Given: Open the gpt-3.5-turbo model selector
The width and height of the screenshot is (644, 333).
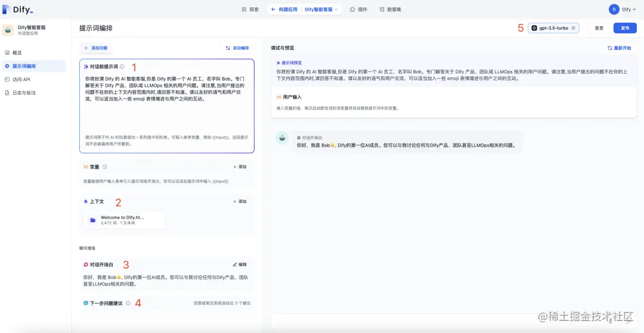Looking at the screenshot, I should click(x=553, y=28).
